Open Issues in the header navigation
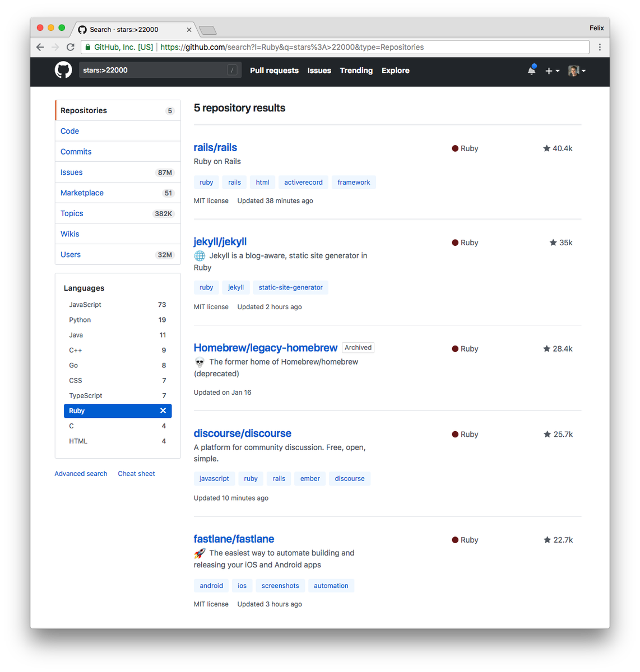This screenshot has width=640, height=672. (319, 71)
